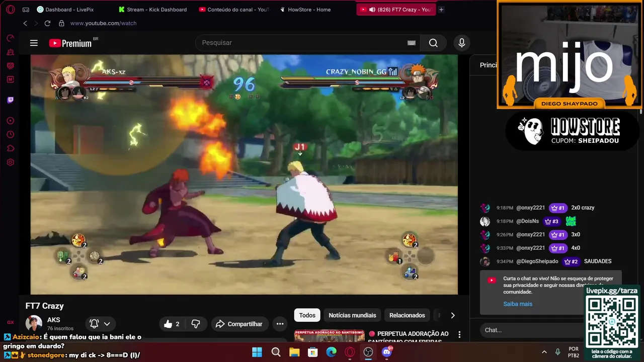The width and height of the screenshot is (644, 362).
Task: Expand notification options chevron beside bell
Action: [x=107, y=324]
